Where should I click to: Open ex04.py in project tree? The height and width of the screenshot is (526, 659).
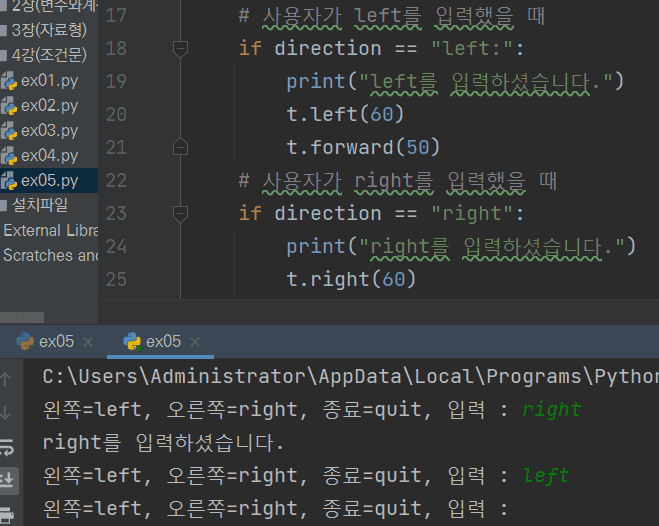[x=50, y=156]
